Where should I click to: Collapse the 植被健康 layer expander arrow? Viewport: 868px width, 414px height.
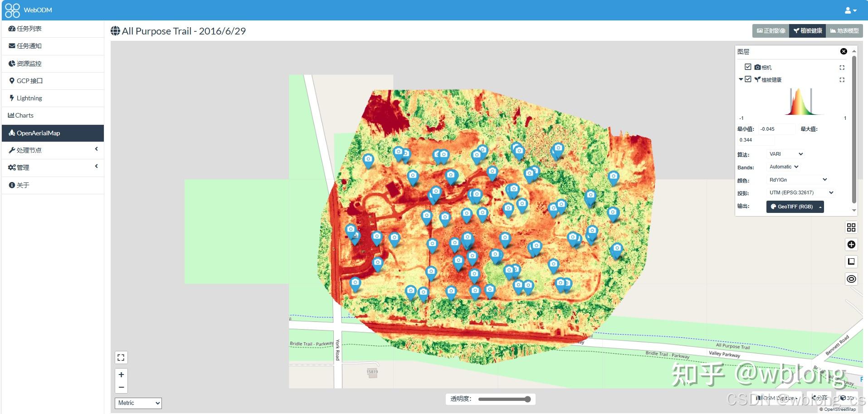click(741, 79)
